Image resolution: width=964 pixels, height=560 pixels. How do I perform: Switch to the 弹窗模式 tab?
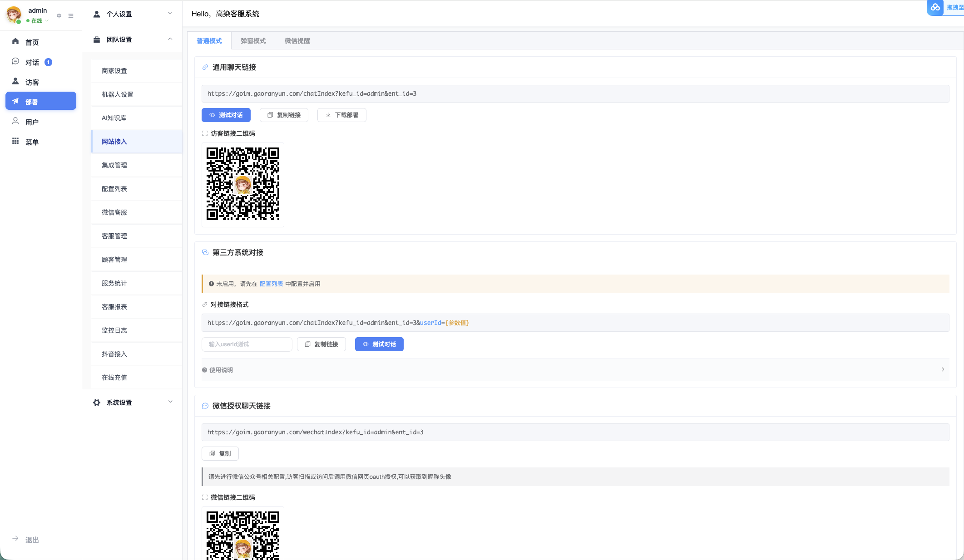[253, 41]
